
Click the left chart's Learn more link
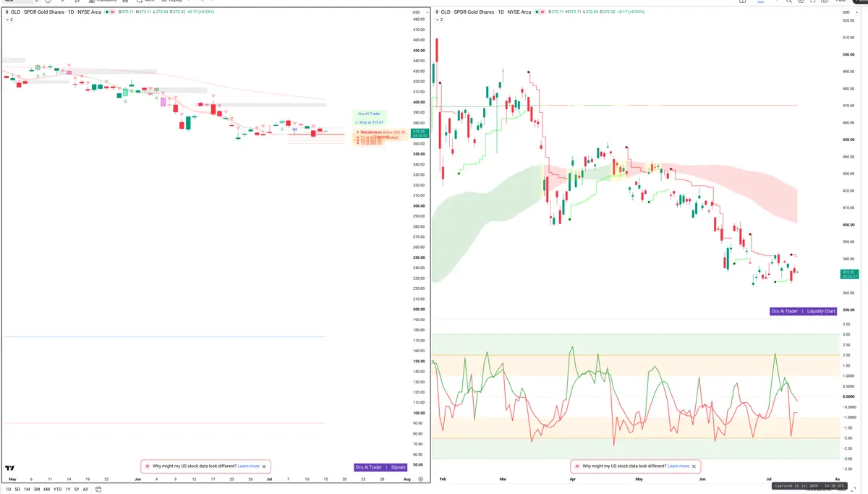point(248,467)
